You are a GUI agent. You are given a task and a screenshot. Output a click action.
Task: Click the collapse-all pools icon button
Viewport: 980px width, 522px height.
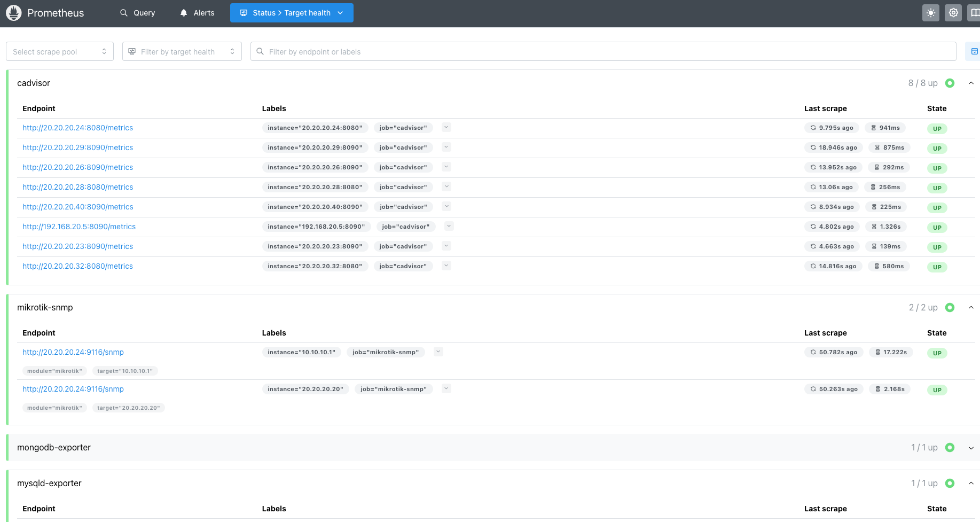(974, 51)
